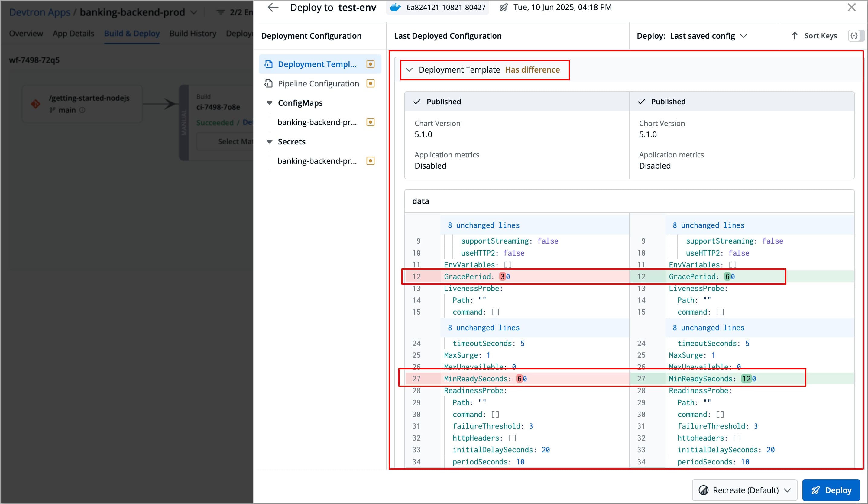The height and width of the screenshot is (504, 868).
Task: Switch to the Build History tab
Action: click(x=193, y=34)
